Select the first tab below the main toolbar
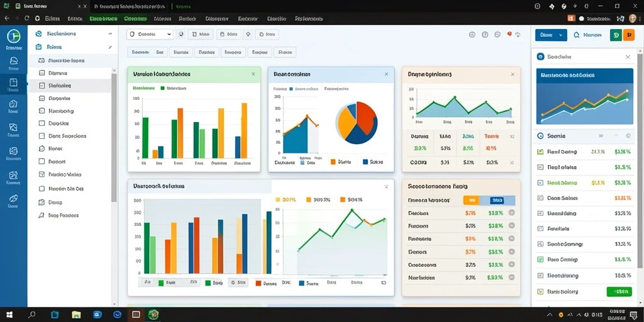The image size is (644, 322). 140,52
